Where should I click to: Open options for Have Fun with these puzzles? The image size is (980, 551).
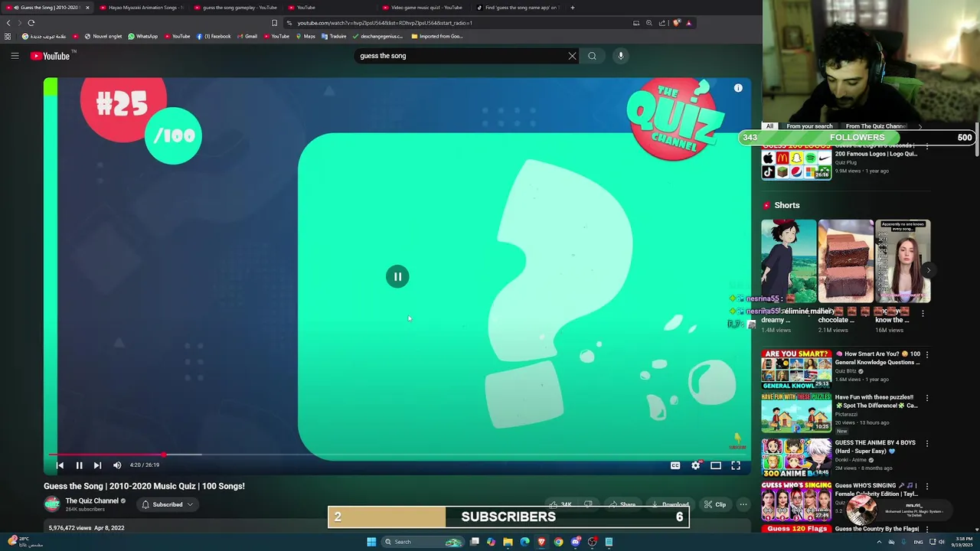927,398
